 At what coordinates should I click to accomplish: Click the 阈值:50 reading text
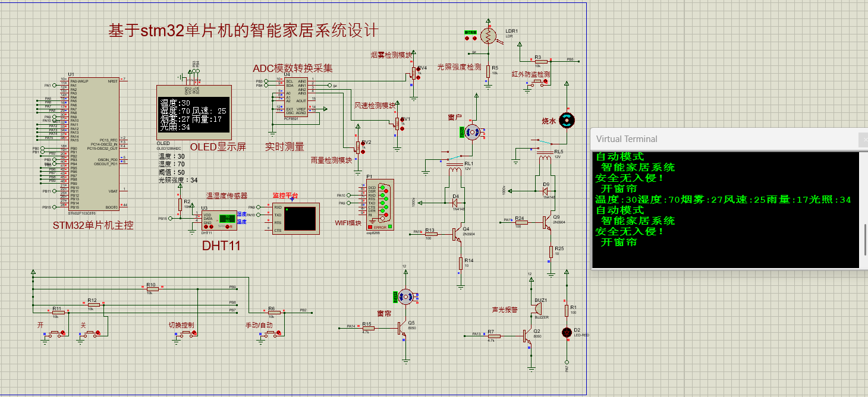coord(171,172)
